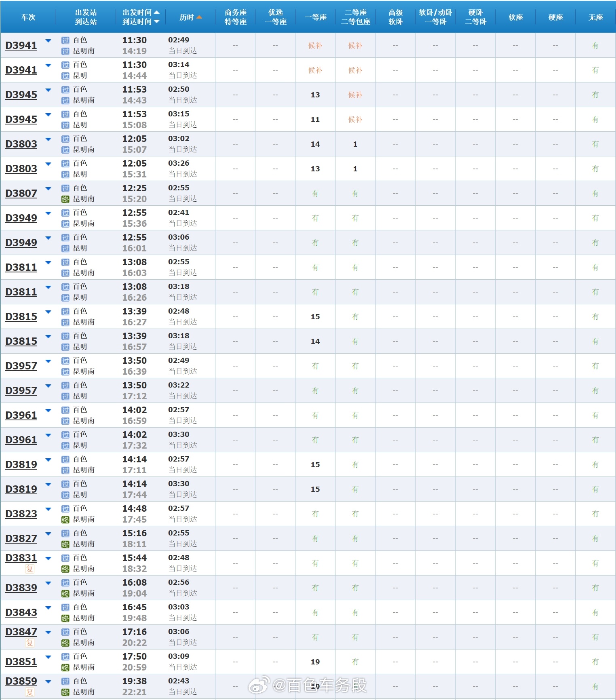Click terminal 终 icon for D3851 昆明南
The width and height of the screenshot is (616, 700).
(65, 668)
